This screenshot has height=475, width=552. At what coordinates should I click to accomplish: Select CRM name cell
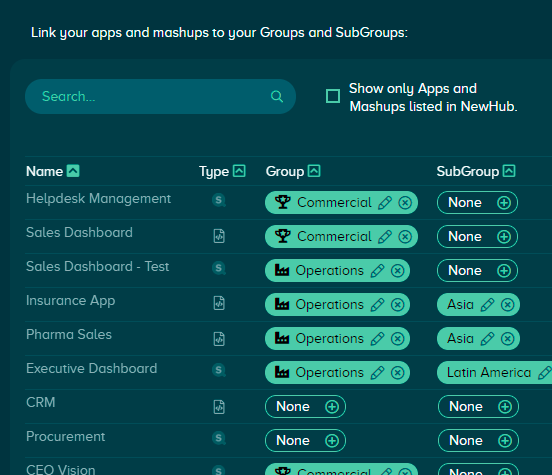click(x=40, y=402)
